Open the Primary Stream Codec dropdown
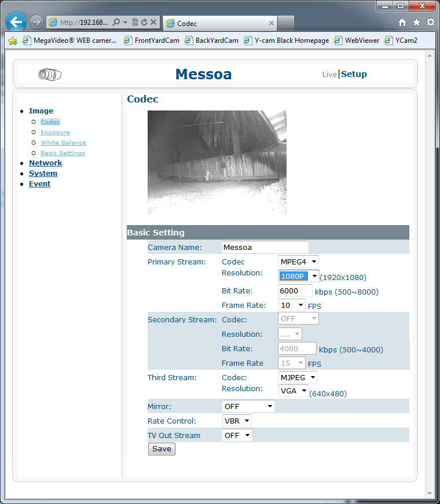Screen dimensions: 440x504 [x=298, y=262]
